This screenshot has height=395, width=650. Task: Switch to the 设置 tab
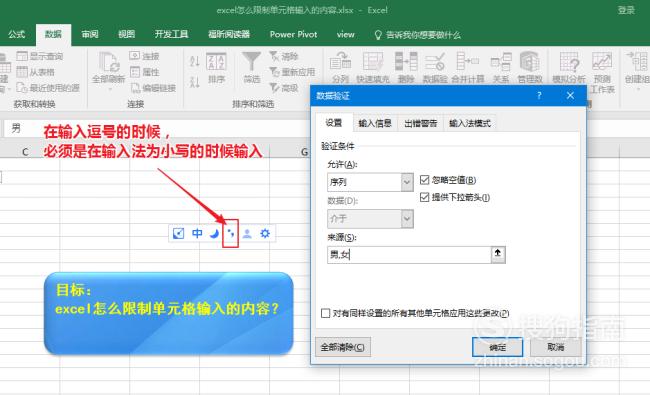coord(334,123)
